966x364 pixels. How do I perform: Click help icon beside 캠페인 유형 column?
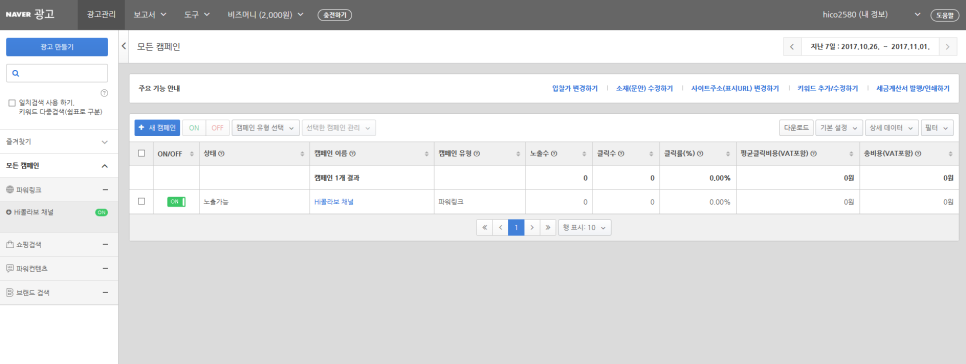point(477,153)
